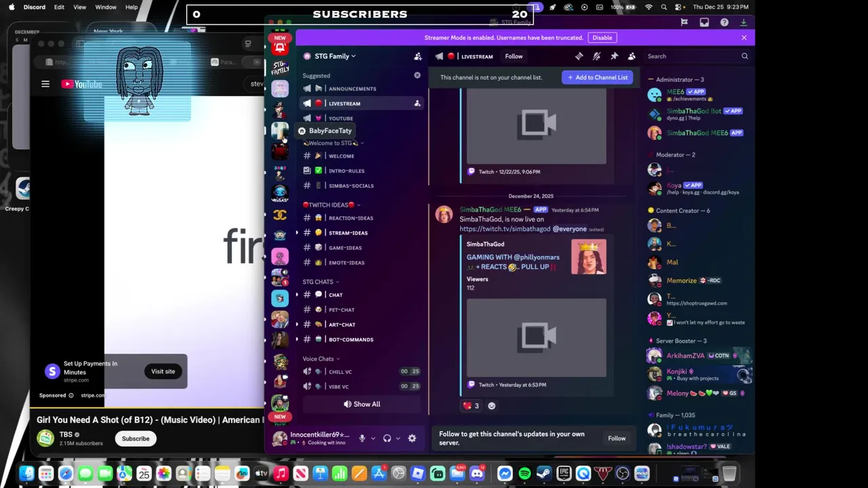The height and width of the screenshot is (488, 868).
Task: Dismiss Suggested channels with X icon
Action: click(x=417, y=75)
